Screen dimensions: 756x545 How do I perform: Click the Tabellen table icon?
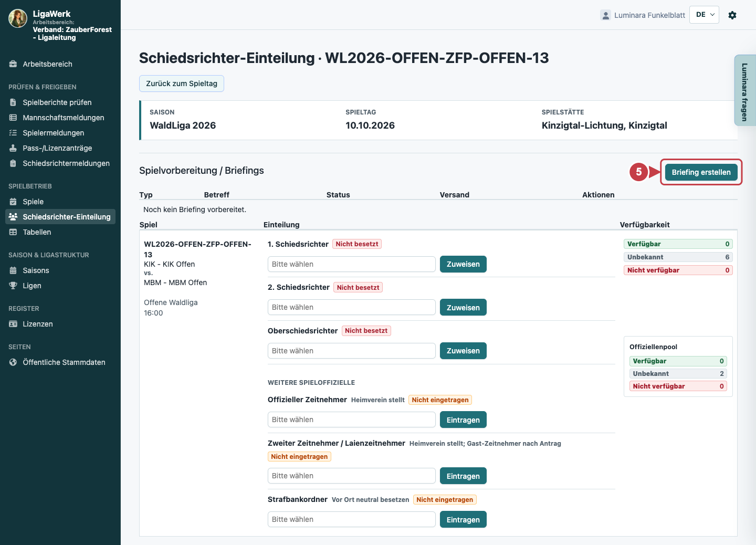point(13,232)
